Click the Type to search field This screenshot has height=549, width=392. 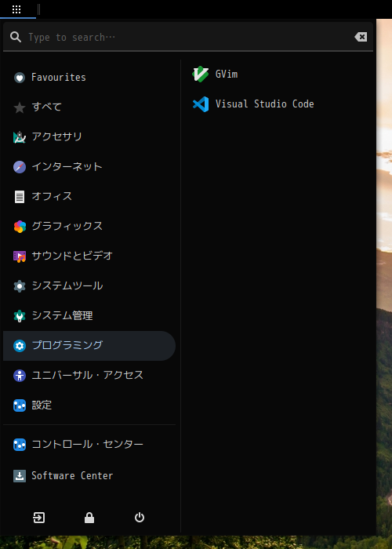188,37
